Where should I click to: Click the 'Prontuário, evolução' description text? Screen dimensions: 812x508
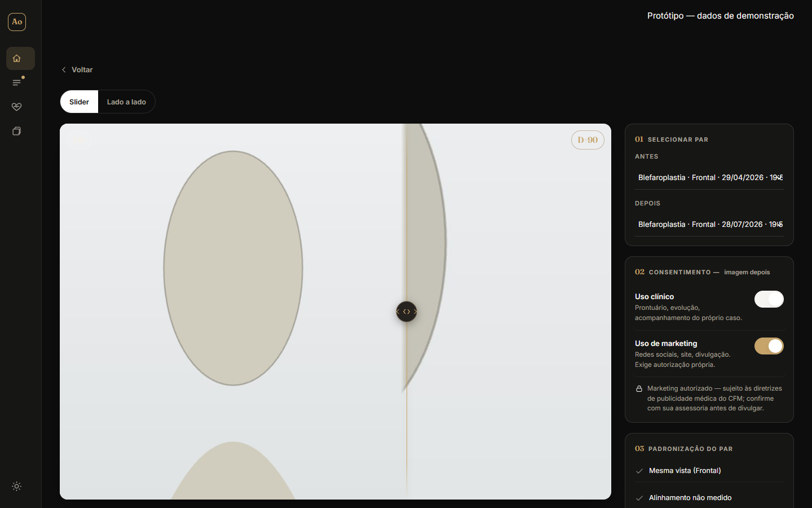pos(689,313)
